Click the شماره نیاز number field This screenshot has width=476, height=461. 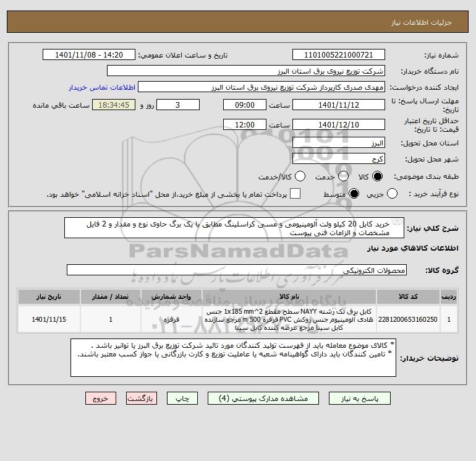[x=339, y=54]
